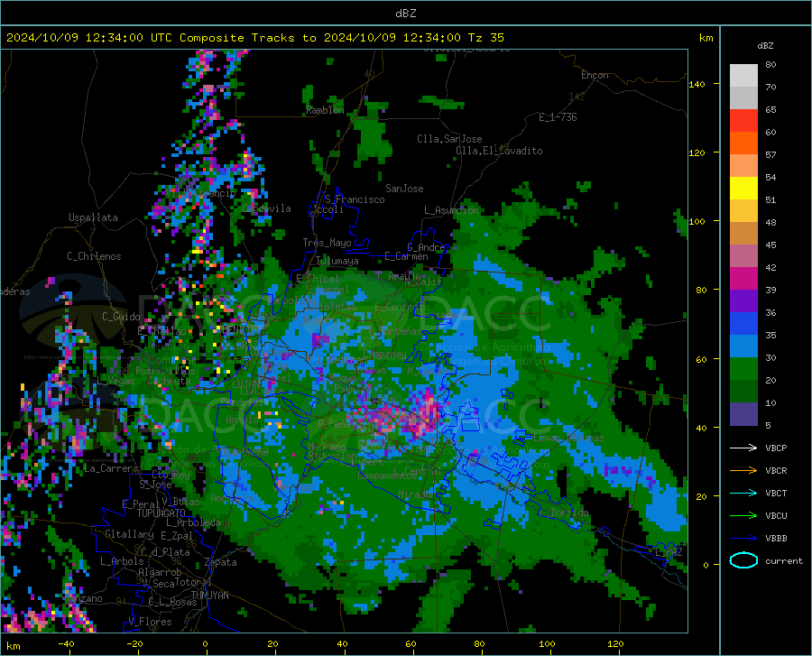
Task: Click the dBZ legend heading
Action: click(765, 45)
